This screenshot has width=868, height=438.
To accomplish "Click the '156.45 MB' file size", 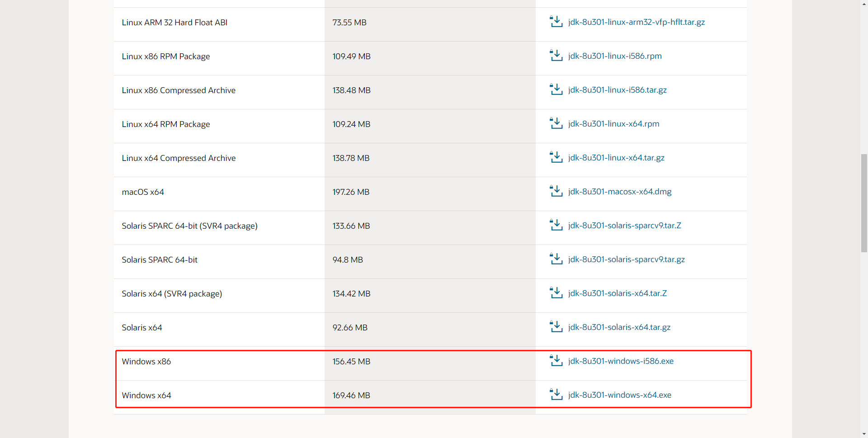I will (x=351, y=362).
